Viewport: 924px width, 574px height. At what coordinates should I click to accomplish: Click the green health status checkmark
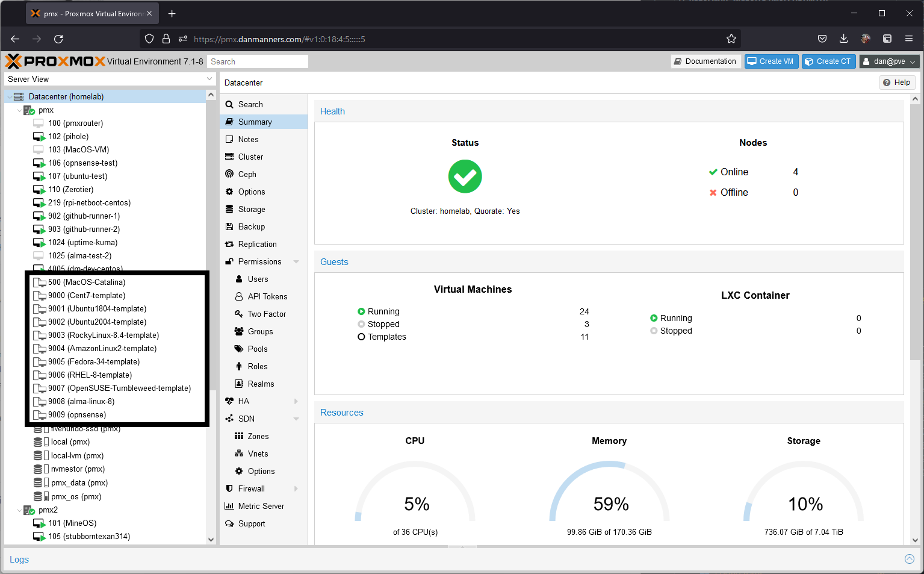click(x=465, y=176)
